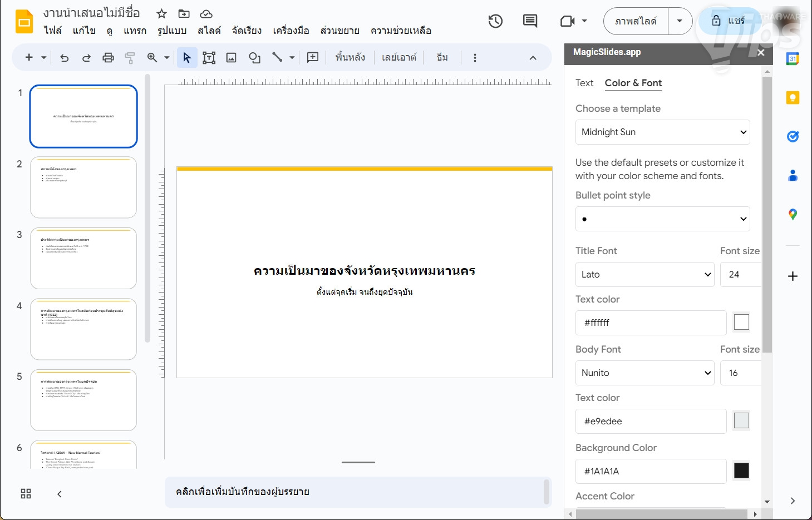This screenshot has height=520, width=812.
Task: Edit the #1A1A1A background color field
Action: click(x=651, y=471)
